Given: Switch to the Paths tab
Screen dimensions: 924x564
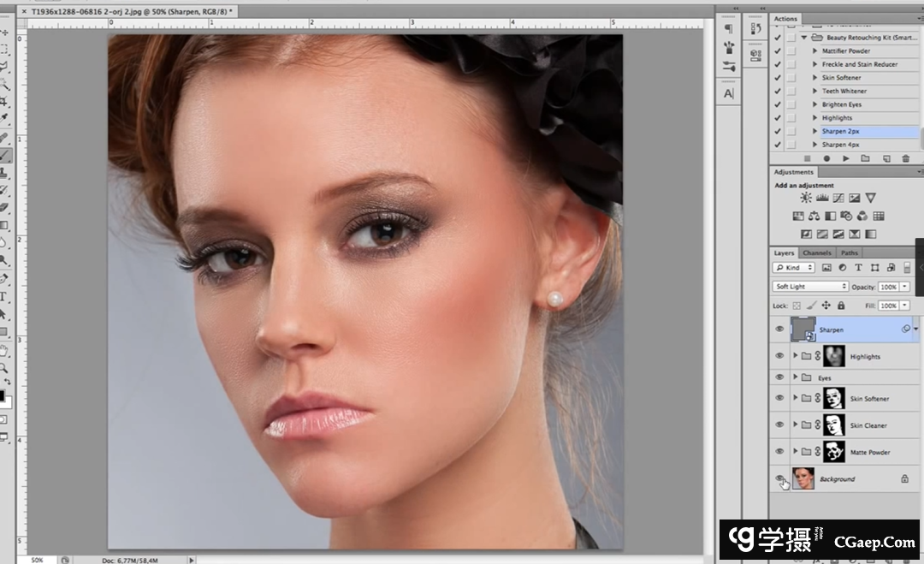Looking at the screenshot, I should tap(849, 253).
